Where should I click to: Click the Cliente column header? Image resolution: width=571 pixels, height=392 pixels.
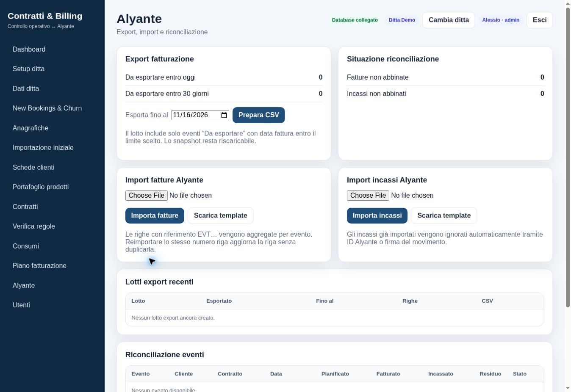point(183,374)
